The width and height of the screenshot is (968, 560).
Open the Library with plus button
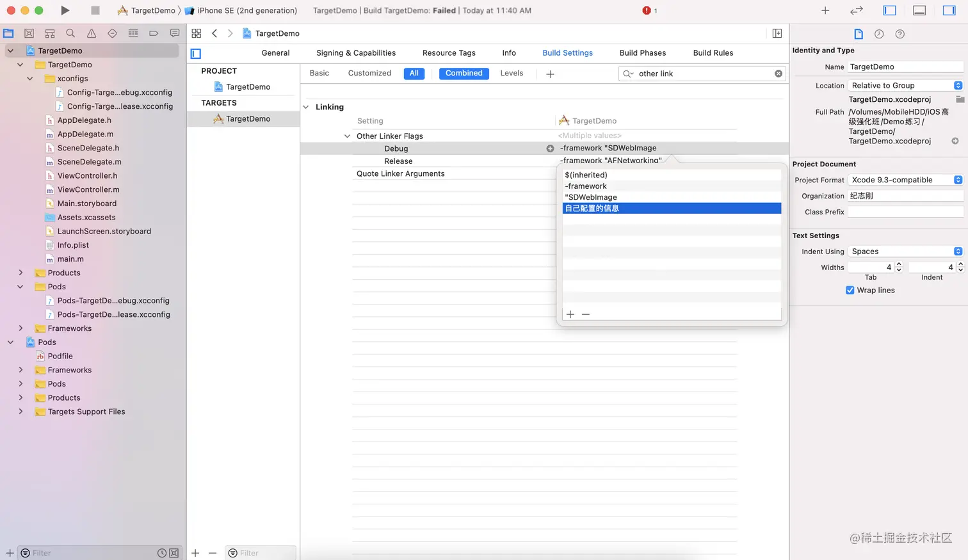(x=825, y=10)
